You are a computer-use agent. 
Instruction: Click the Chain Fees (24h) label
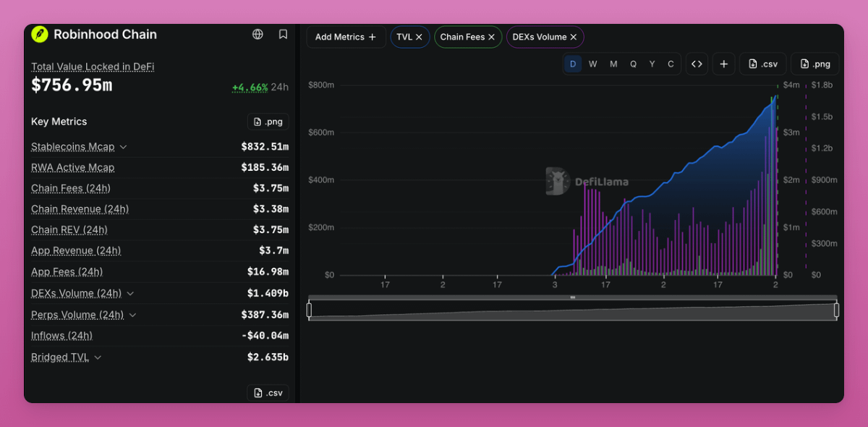pos(71,188)
